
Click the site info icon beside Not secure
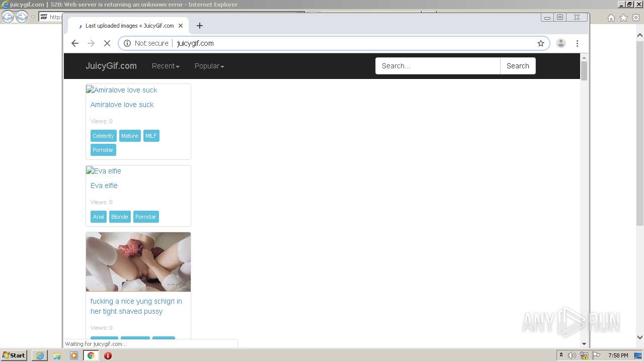127,43
